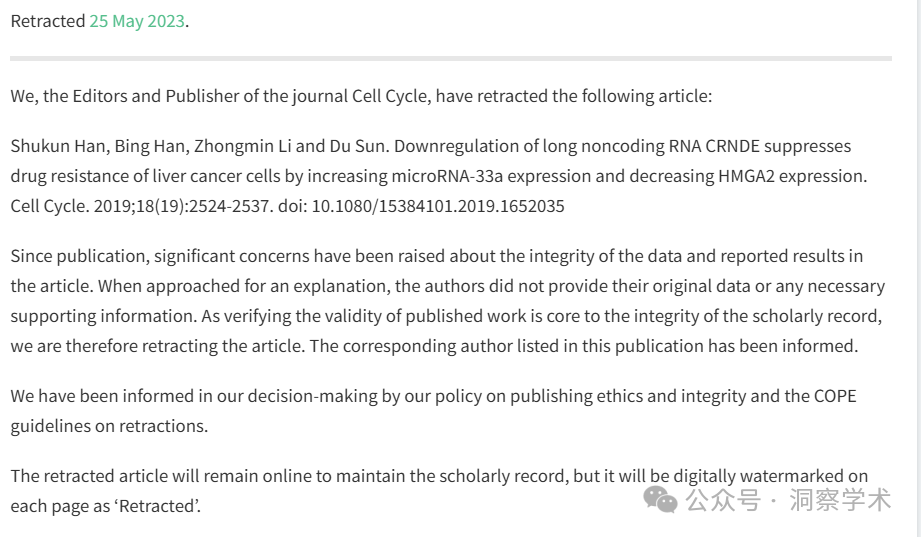Click the phrase HMGA2 expression
The width and height of the screenshot is (921, 537).
[791, 176]
